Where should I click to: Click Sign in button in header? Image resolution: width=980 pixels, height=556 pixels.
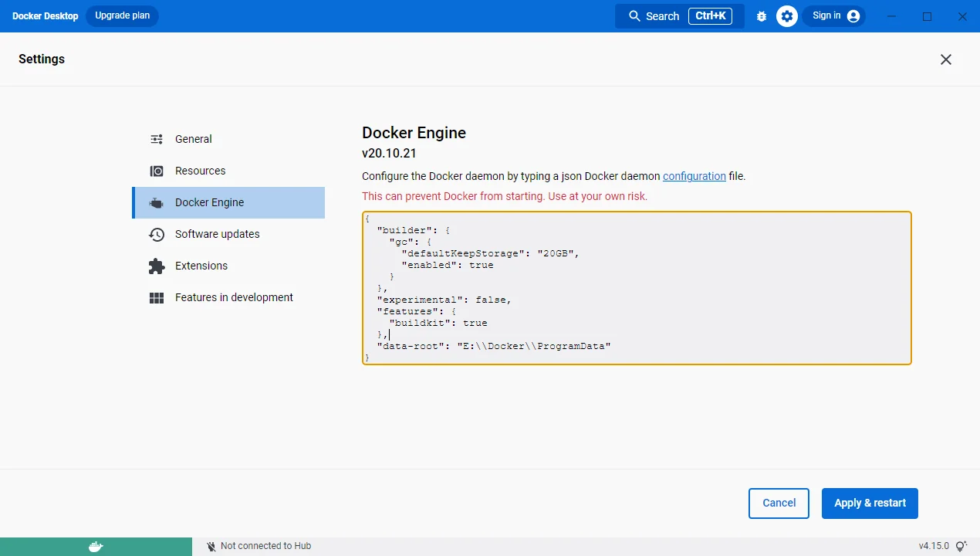click(x=833, y=16)
